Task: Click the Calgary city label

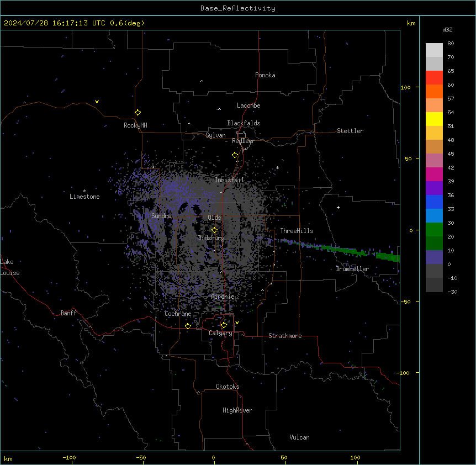Action: pos(220,333)
